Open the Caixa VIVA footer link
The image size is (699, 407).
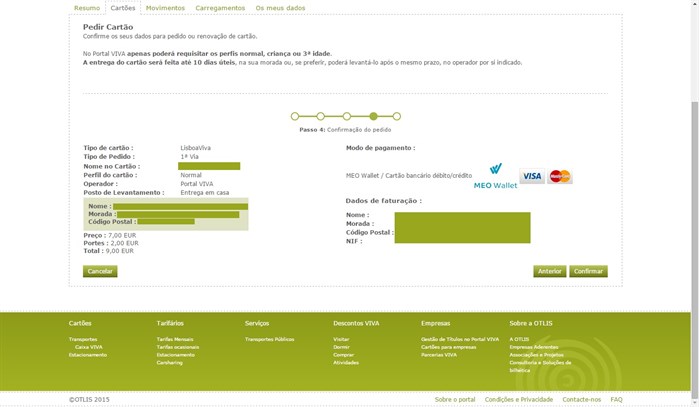89,347
